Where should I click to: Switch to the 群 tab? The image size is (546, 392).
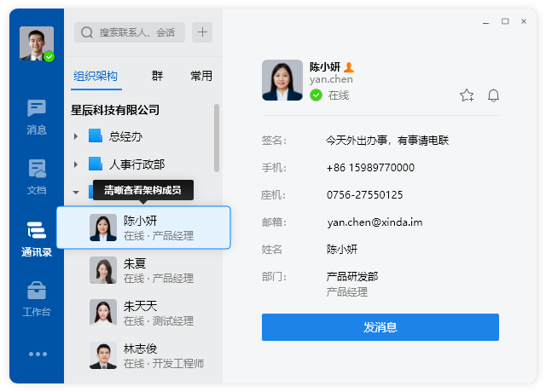pyautogui.click(x=157, y=76)
